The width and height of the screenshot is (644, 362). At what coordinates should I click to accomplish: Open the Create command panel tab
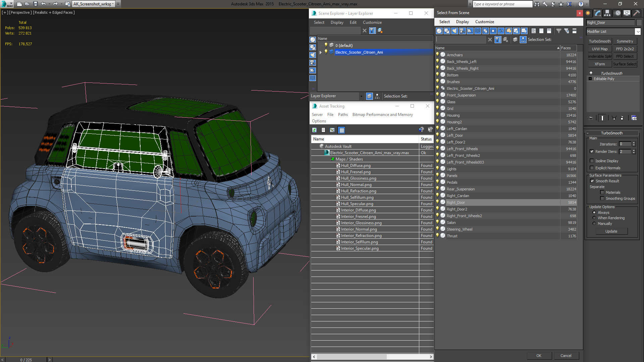click(588, 13)
